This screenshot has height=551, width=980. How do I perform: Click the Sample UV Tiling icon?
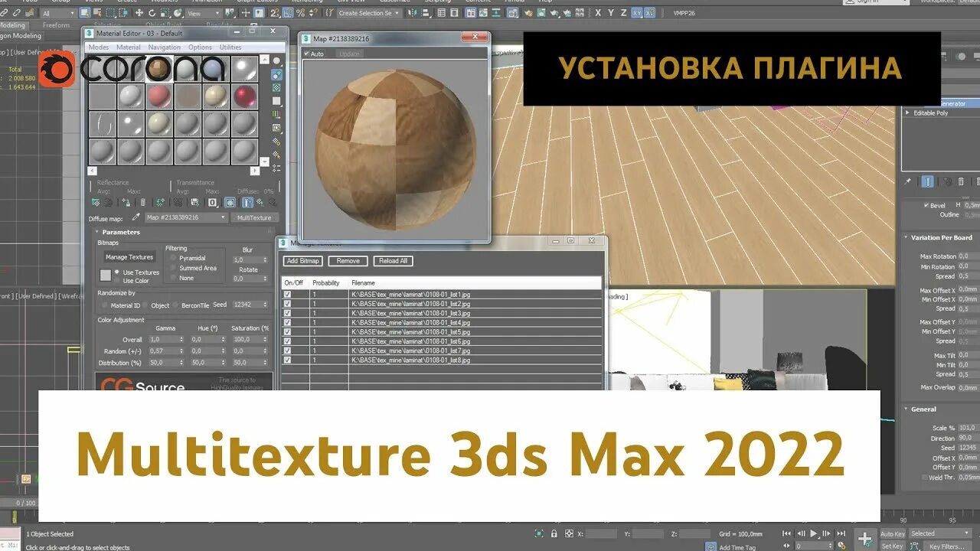pos(276,101)
